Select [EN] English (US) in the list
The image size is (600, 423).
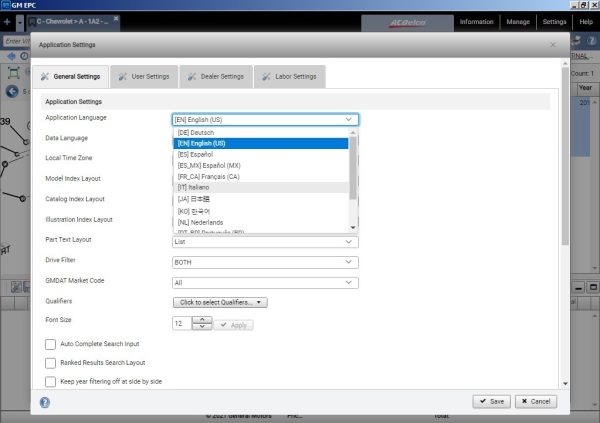pyautogui.click(x=261, y=144)
